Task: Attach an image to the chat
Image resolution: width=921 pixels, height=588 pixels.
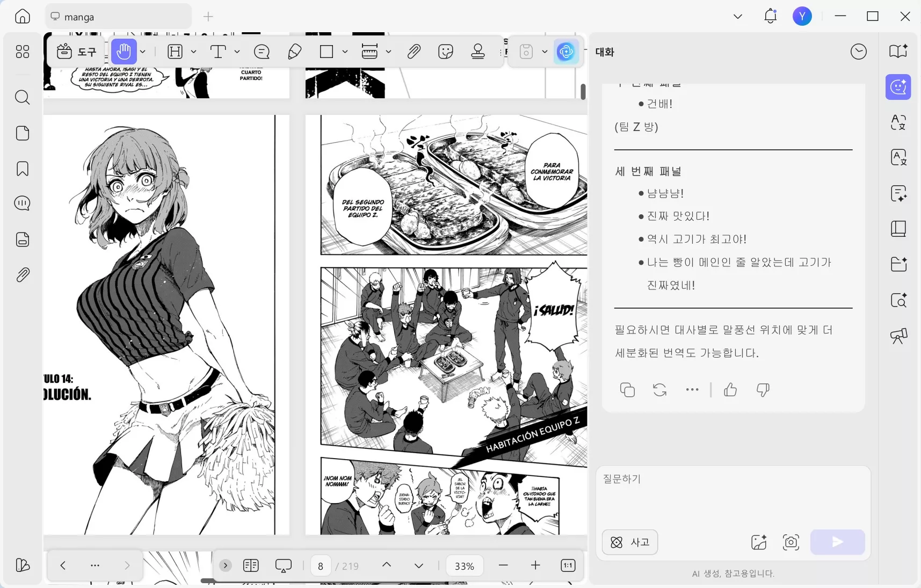Action: (759, 542)
